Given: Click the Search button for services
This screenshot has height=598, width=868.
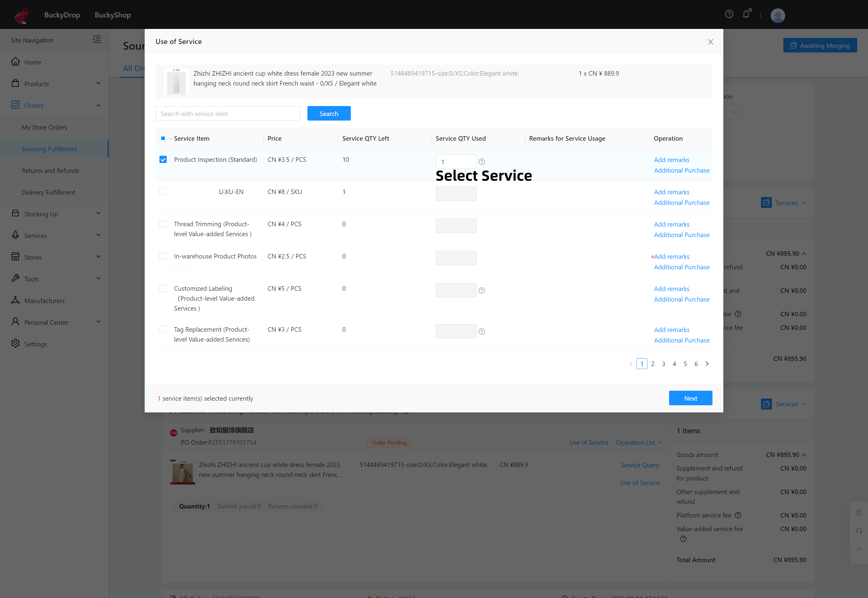Looking at the screenshot, I should 329,113.
